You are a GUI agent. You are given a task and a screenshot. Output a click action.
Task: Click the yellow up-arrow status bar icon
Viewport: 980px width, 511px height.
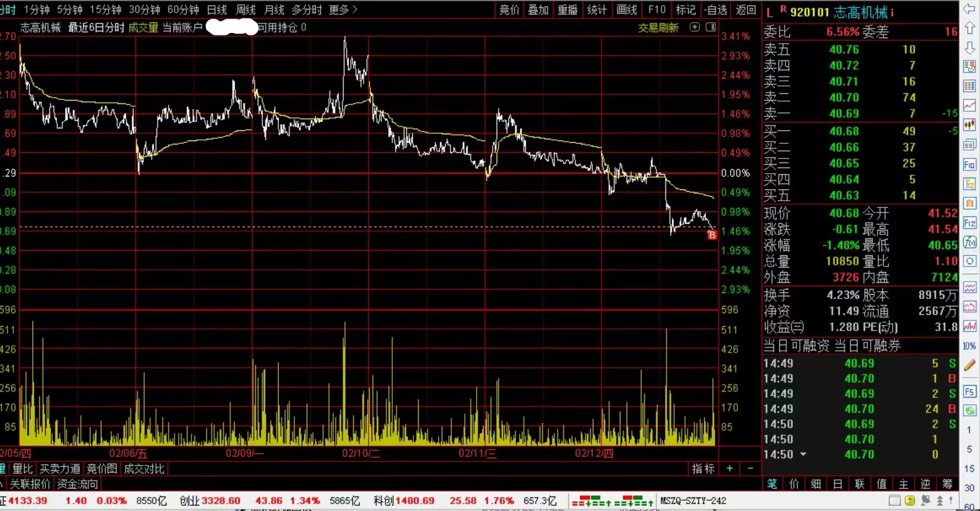click(x=910, y=500)
